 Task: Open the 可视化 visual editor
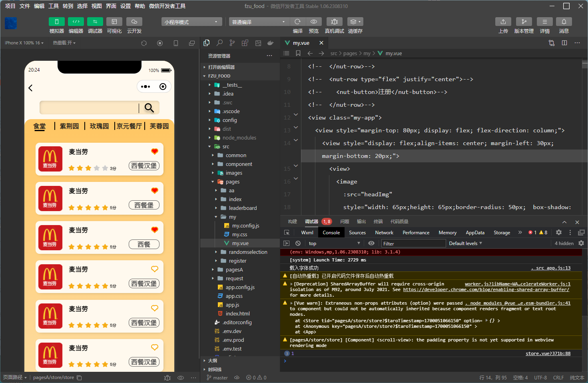[x=114, y=22]
